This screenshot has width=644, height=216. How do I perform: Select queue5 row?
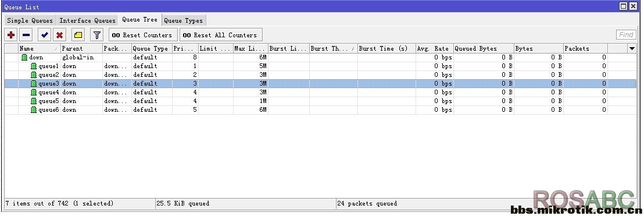tap(320, 101)
